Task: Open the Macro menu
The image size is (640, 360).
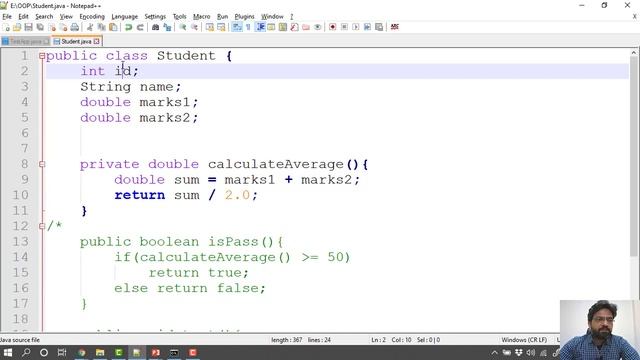Action: [x=202, y=16]
